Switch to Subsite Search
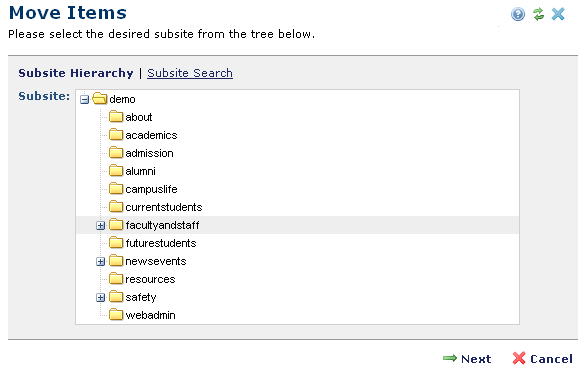The image size is (586, 370). pos(190,73)
